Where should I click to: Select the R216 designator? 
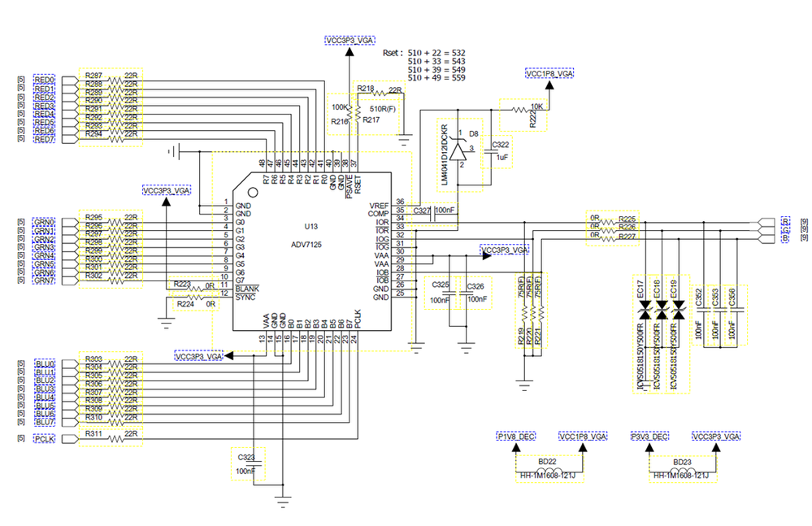click(340, 122)
